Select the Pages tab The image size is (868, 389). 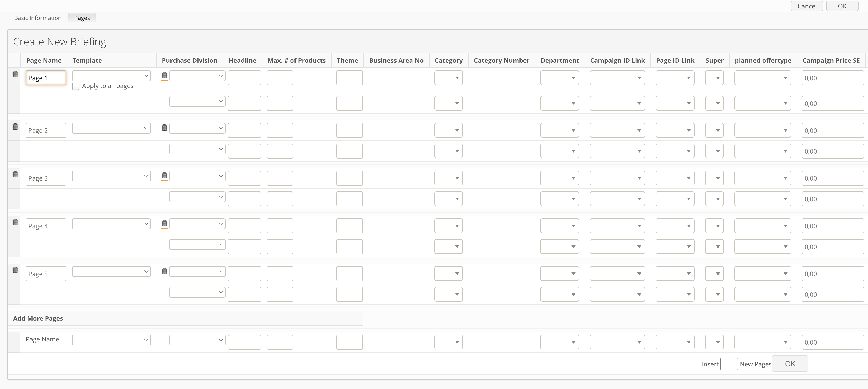pyautogui.click(x=82, y=18)
